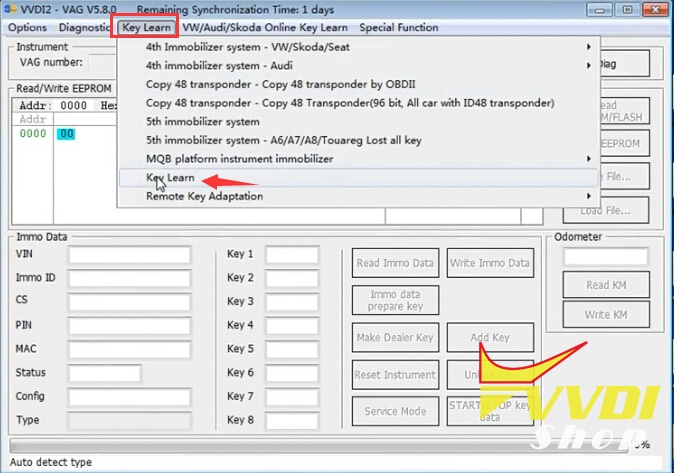Click the Config input field
Screen dimensions: 674x473
(129, 397)
